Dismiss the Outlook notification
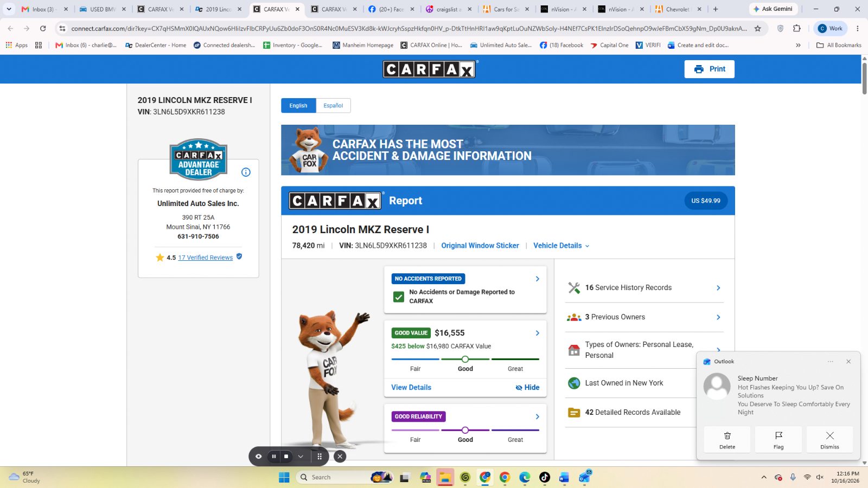This screenshot has width=868, height=488. click(x=829, y=440)
